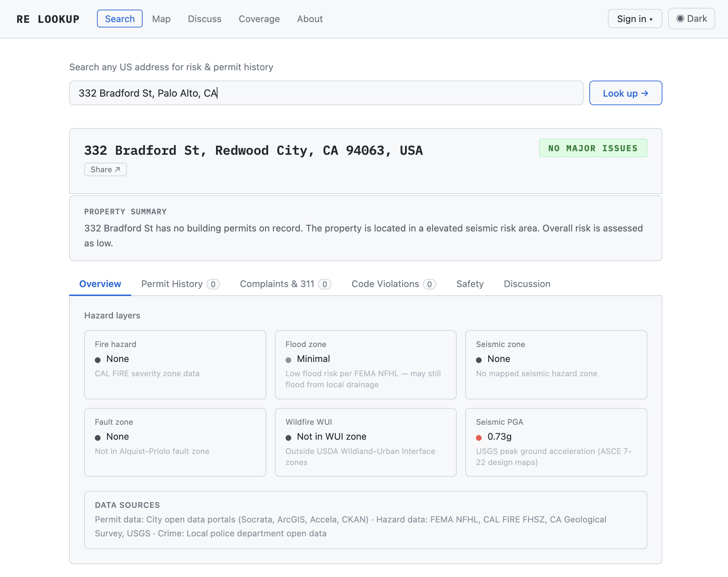Screen dimensions: 728x577
Task: Select the Map navigation item
Action: [161, 19]
